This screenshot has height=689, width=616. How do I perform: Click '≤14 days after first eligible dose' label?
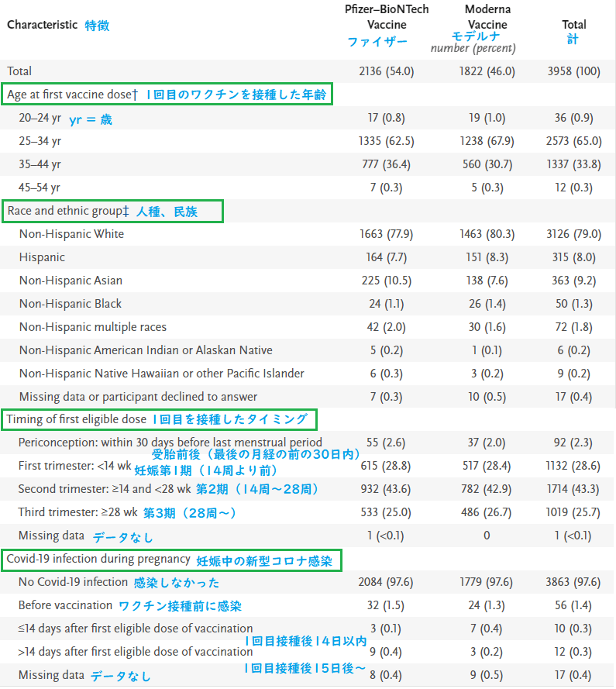(x=136, y=629)
